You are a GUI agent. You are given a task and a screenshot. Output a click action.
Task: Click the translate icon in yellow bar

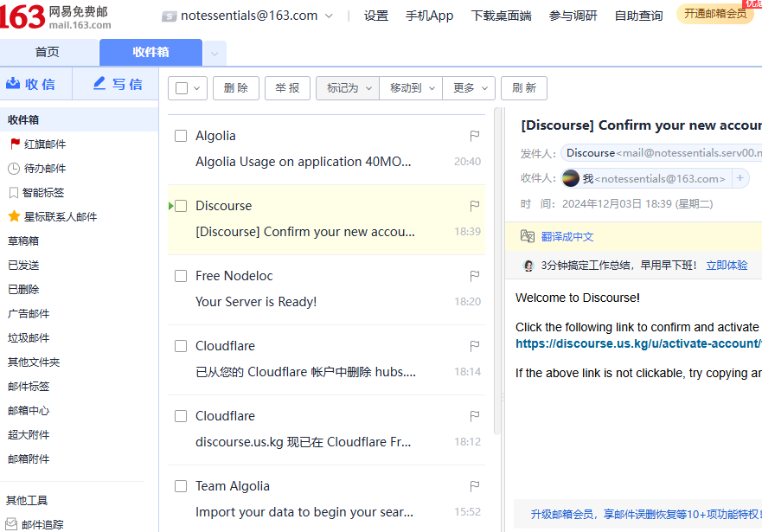pos(528,236)
